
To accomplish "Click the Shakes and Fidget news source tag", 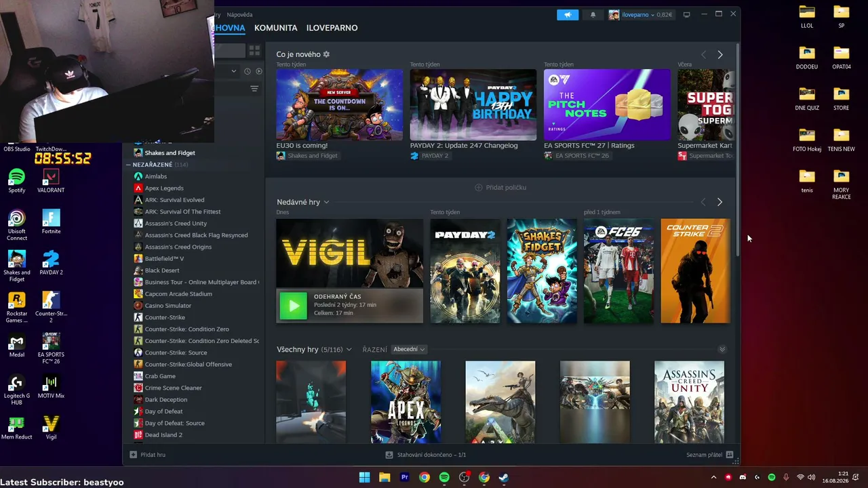I will [307, 156].
